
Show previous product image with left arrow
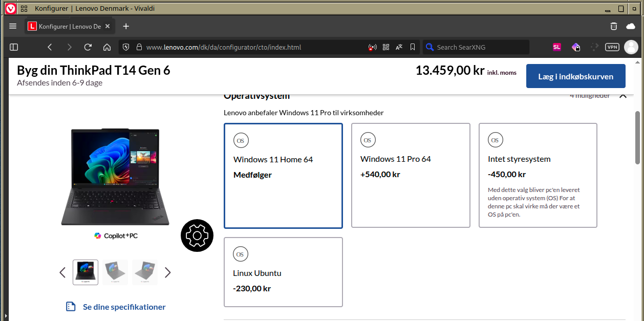pos(62,272)
